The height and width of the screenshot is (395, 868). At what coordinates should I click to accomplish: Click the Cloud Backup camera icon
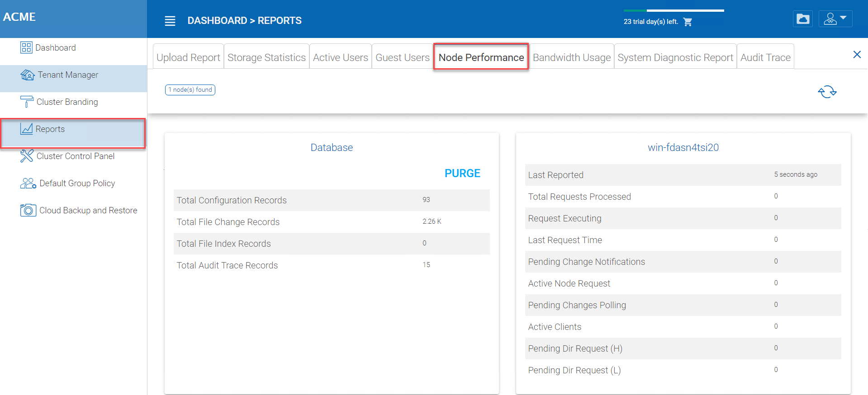click(x=28, y=210)
